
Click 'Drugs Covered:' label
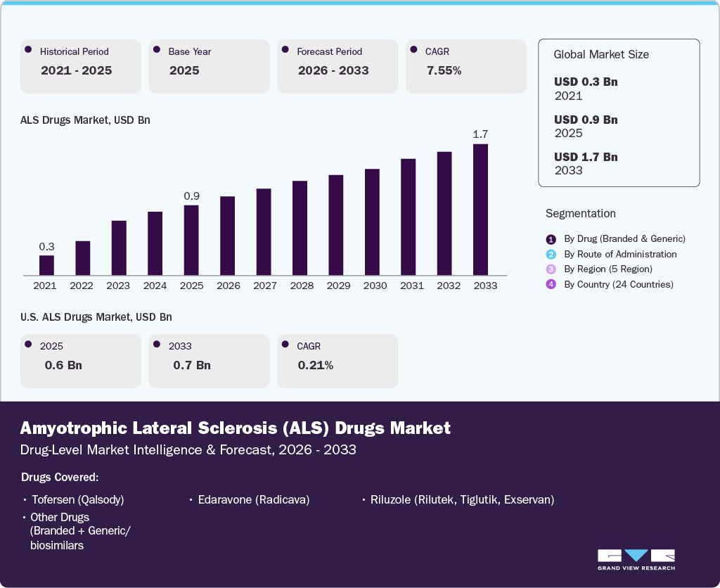[x=60, y=478]
